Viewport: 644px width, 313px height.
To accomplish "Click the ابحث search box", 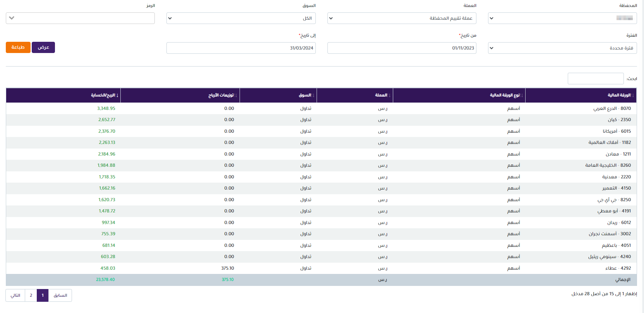I will click(595, 79).
